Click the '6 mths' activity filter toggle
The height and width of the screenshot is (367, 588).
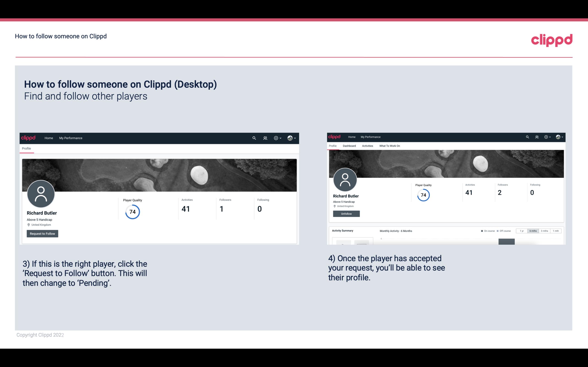coord(533,231)
